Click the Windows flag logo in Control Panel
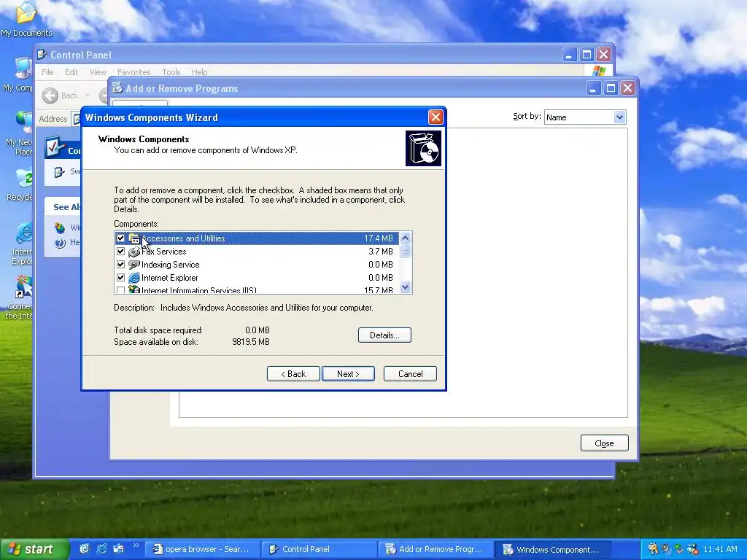The width and height of the screenshot is (747, 560). (x=599, y=71)
